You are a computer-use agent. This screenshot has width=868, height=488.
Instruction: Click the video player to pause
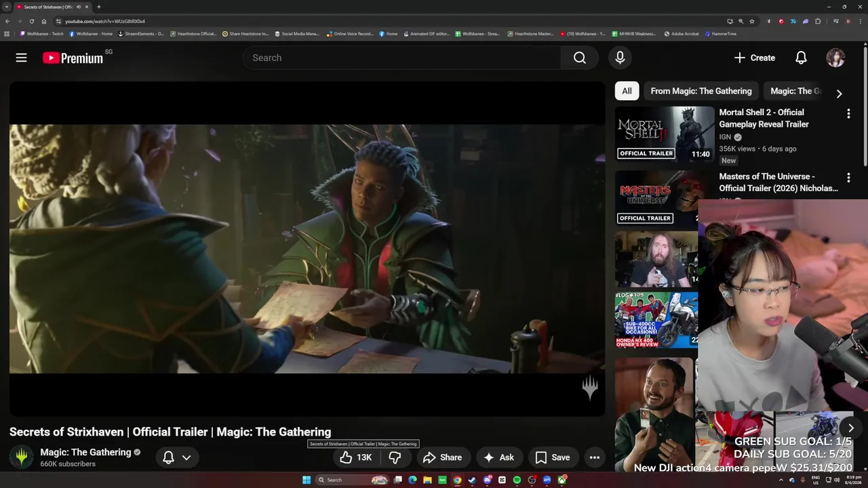[307, 249]
